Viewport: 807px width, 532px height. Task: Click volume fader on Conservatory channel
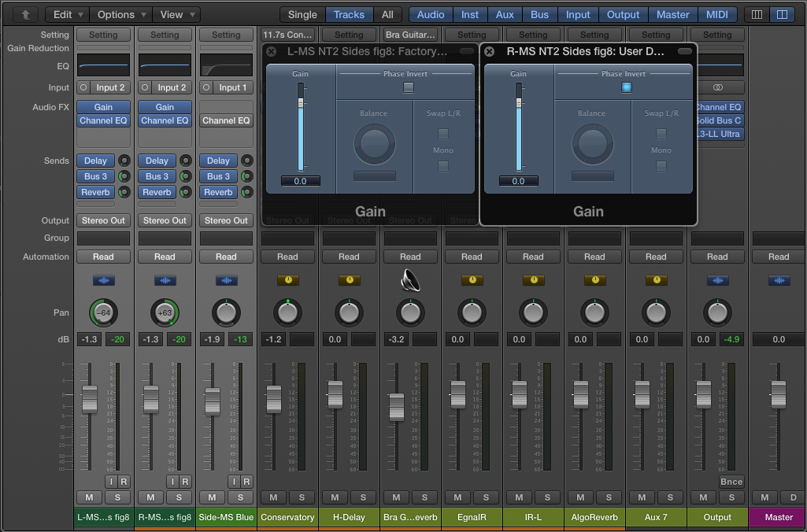[274, 399]
